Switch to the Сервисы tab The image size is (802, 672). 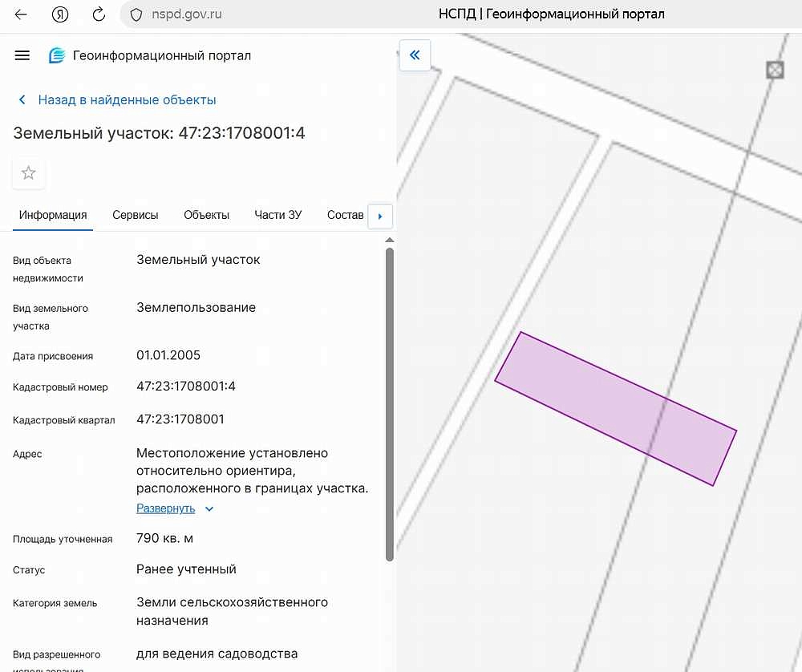[x=135, y=215]
